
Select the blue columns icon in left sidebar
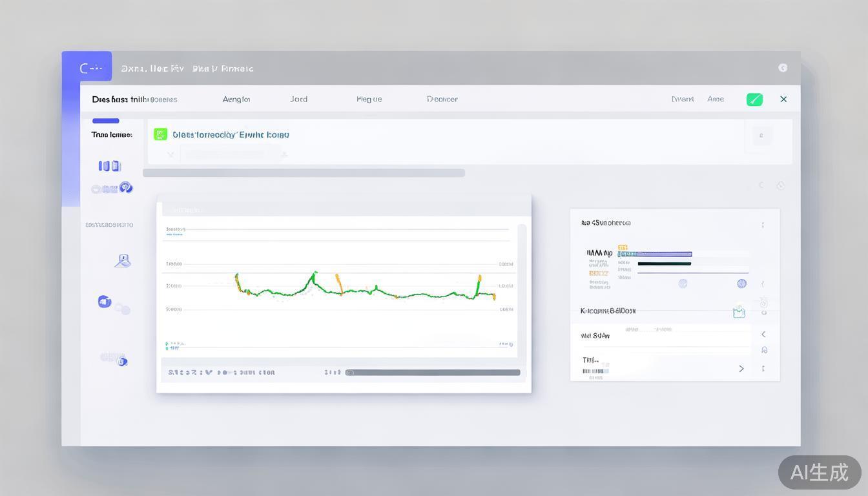tap(109, 166)
